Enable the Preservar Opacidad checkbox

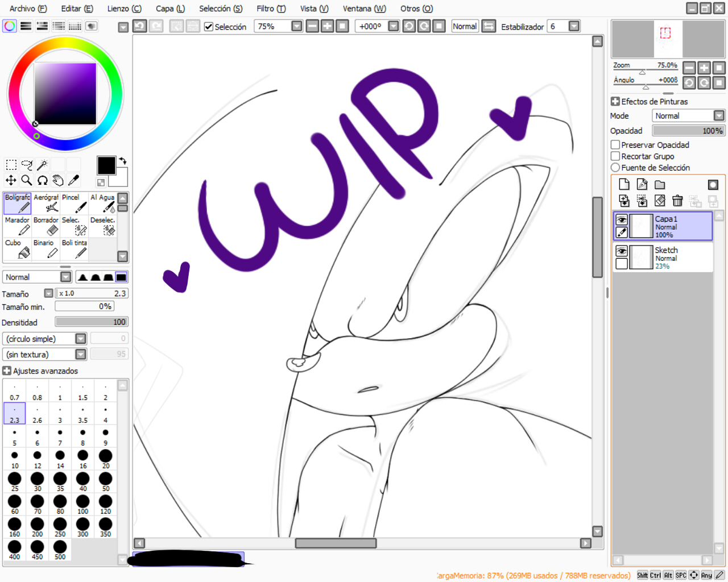tap(615, 145)
